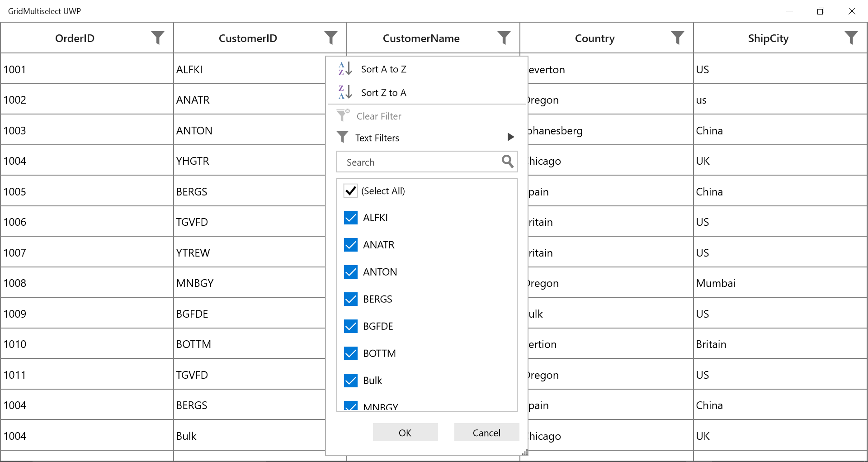Uncheck Bulk in filter list
This screenshot has height=462, width=868.
(x=351, y=381)
